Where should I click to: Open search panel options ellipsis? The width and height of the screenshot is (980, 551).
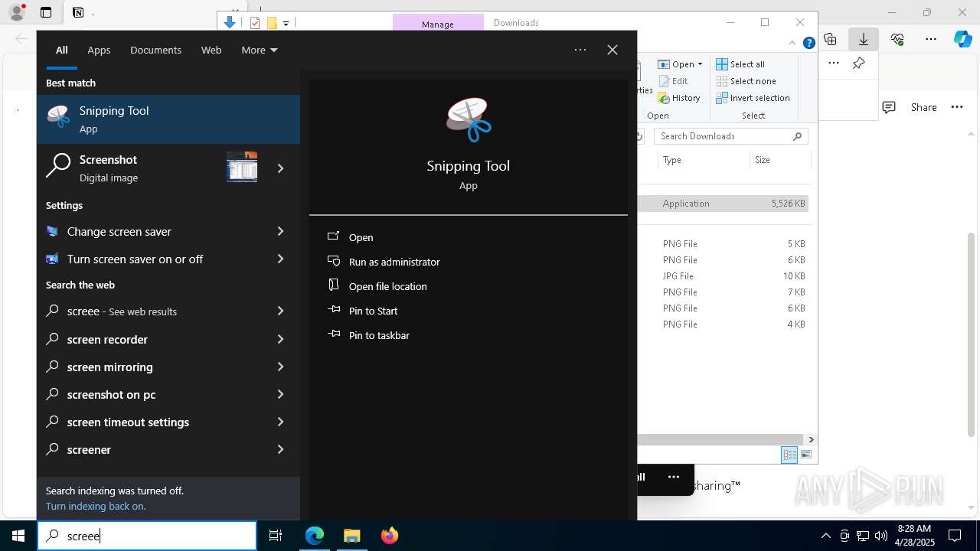580,50
